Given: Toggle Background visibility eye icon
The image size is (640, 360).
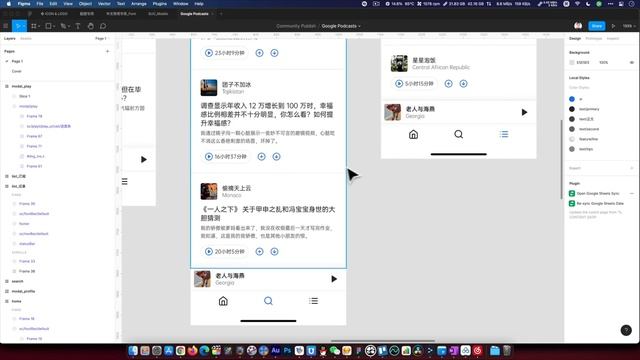Looking at the screenshot, I should (x=632, y=62).
